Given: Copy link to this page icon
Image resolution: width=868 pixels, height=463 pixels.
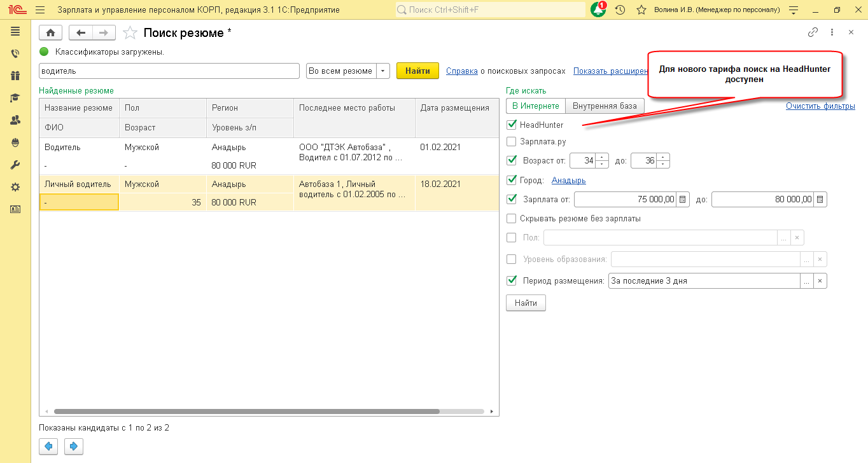Looking at the screenshot, I should (813, 32).
